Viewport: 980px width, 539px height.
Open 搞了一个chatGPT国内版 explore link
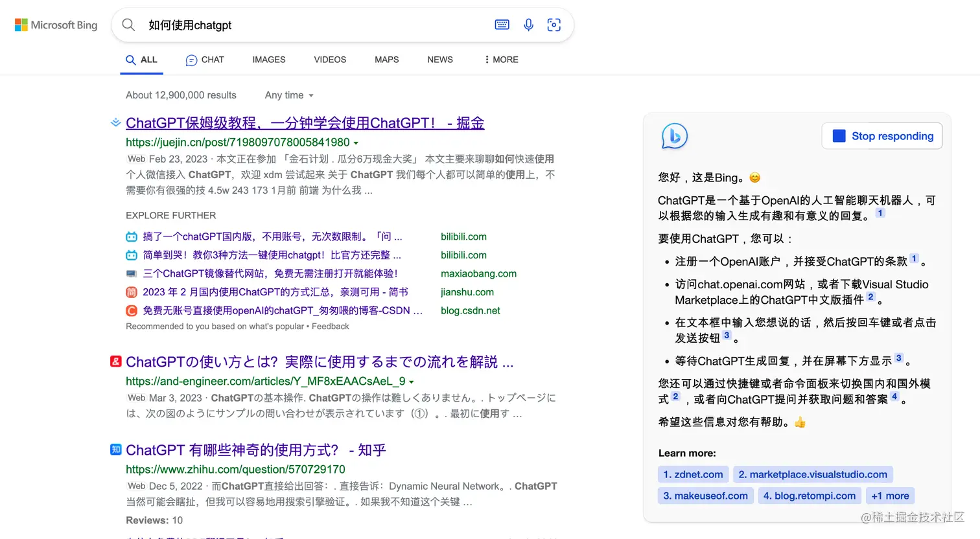272,236
